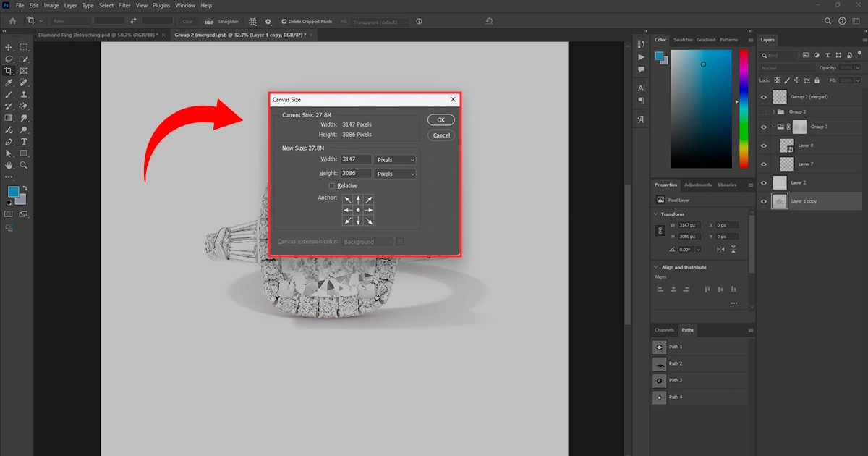Screen dimensions: 868x456
Task: Enable the Relative checkbox in Canvas Size
Action: tap(332, 186)
